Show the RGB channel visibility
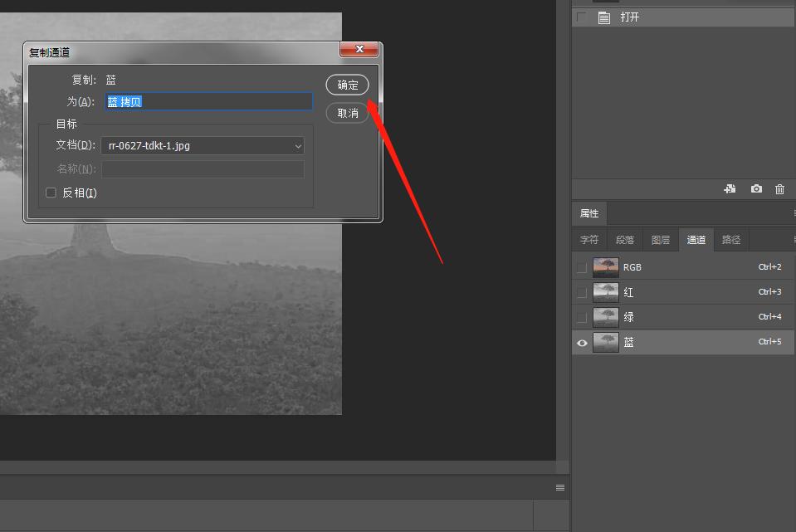This screenshot has height=532, width=796. [582, 267]
